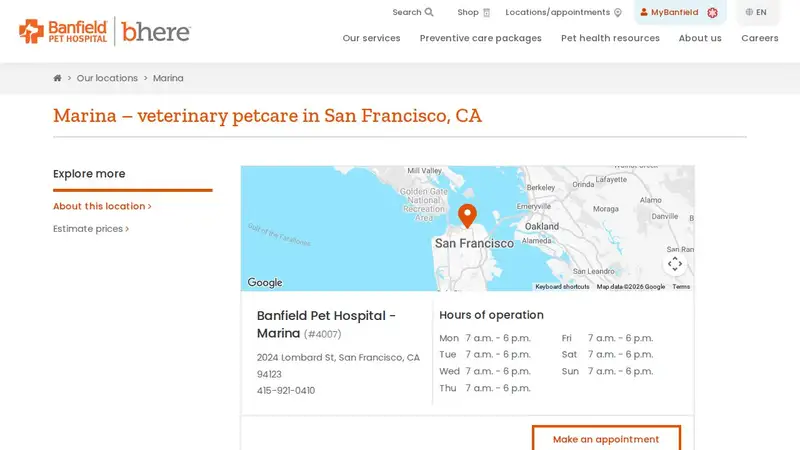The height and width of the screenshot is (450, 800).
Task: Open Keyboard shortcuts on the map
Action: 562,287
